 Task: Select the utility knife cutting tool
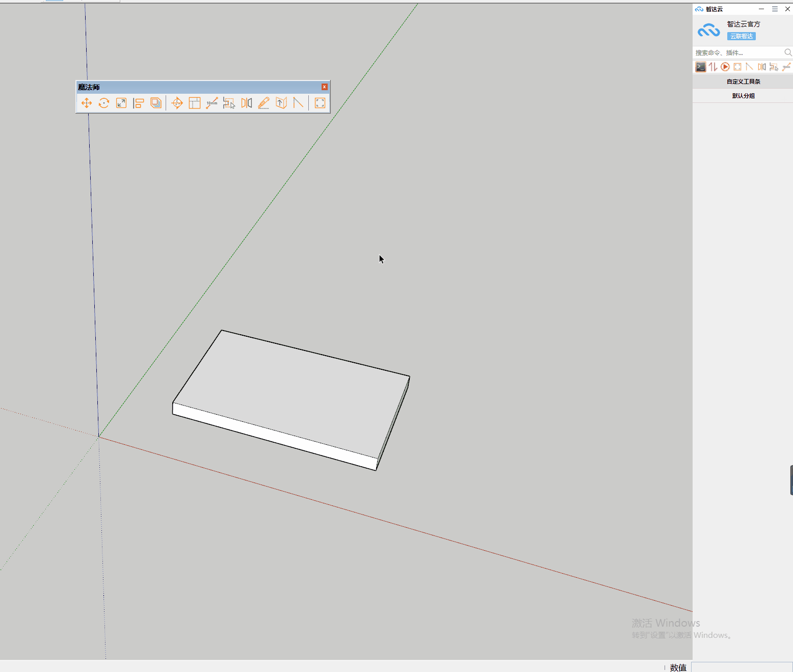click(x=263, y=103)
